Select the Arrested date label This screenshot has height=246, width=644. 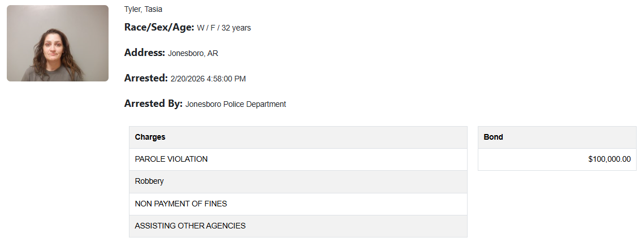(x=146, y=78)
